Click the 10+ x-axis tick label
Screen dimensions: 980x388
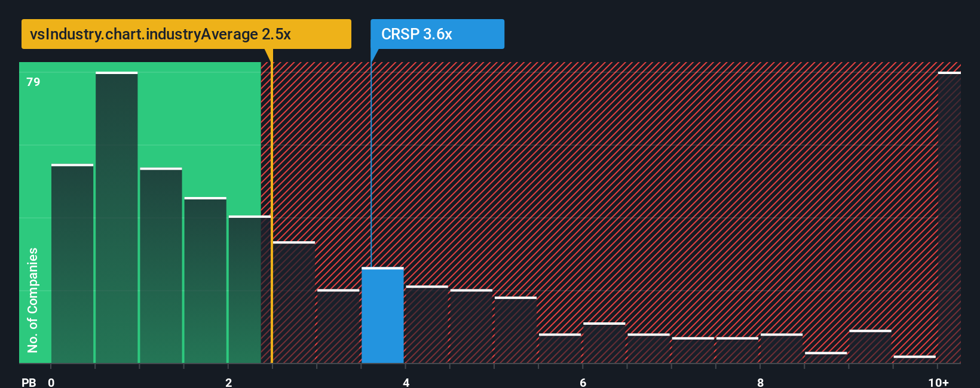coord(939,382)
